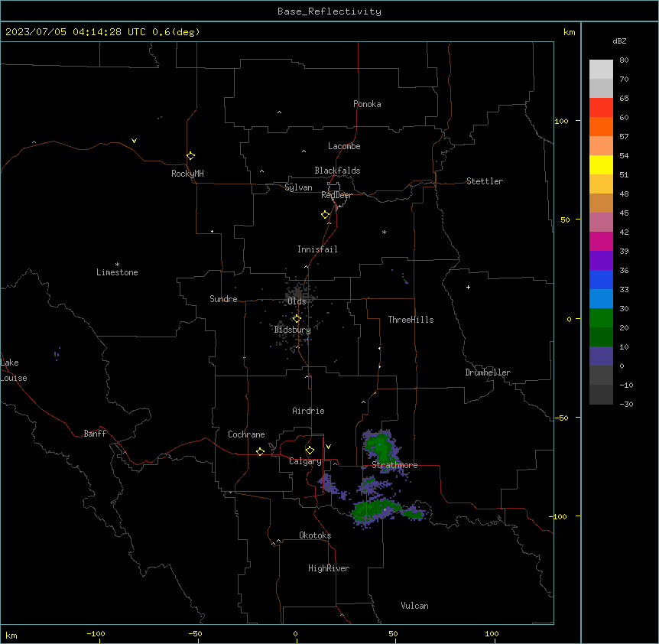The width and height of the screenshot is (659, 644).
Task: Select the dark green 20-10 dBZ legend swatch
Action: coord(601,337)
